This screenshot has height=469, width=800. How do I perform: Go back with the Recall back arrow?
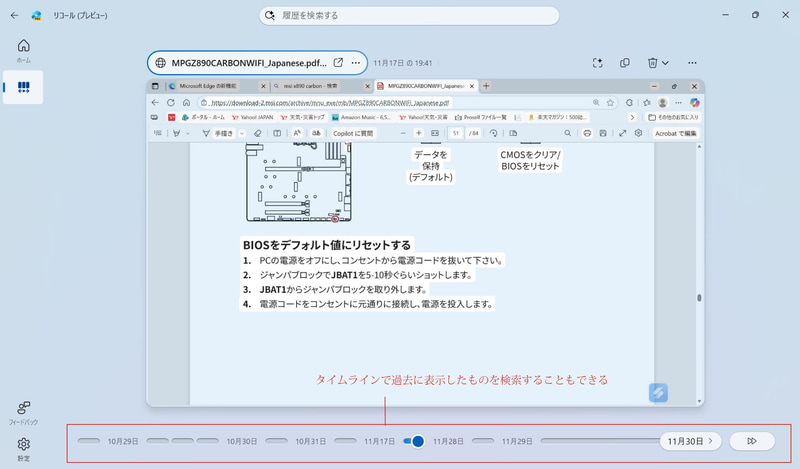coord(14,15)
